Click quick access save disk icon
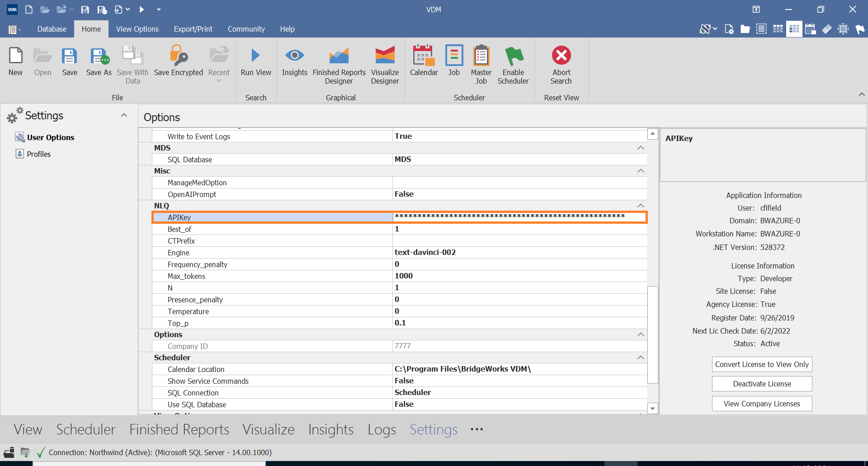 point(85,9)
